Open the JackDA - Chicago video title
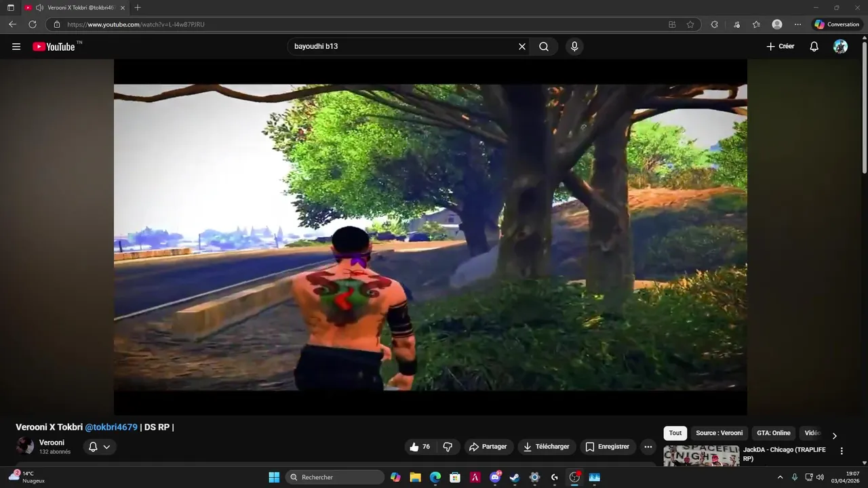868x488 pixels. tap(785, 454)
